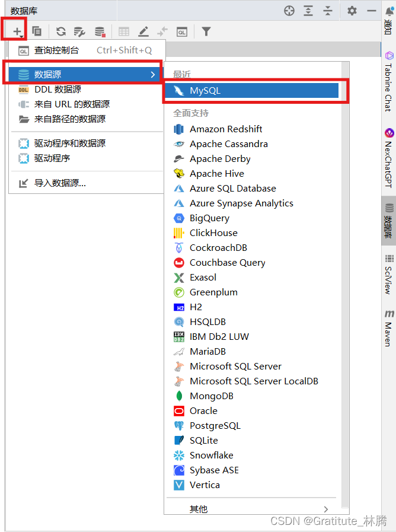Open Maven side tab
Screen dimensions: 396x532
(389, 328)
